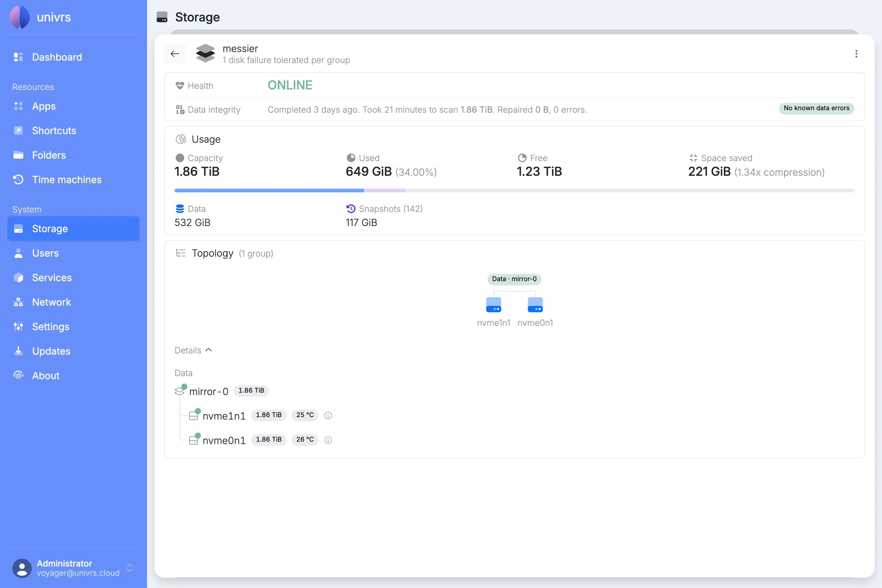The image size is (882, 588).
Task: Click the 26 °C temperature badge
Action: coord(305,439)
